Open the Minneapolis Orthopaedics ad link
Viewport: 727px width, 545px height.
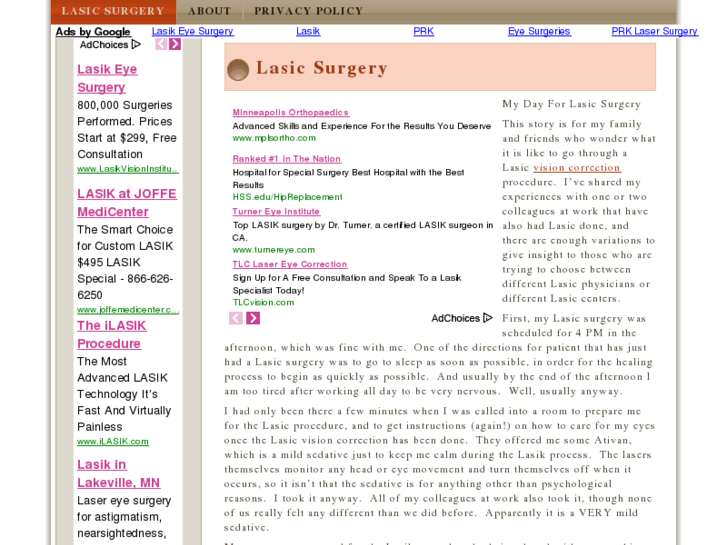290,113
